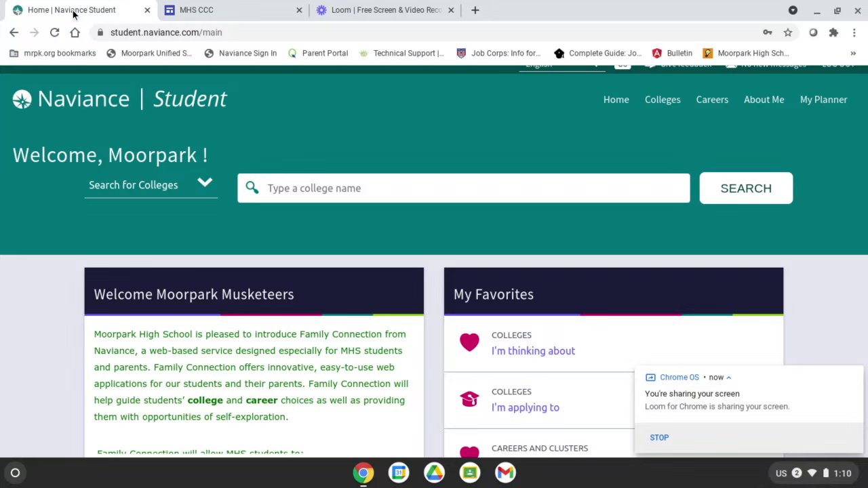Open Moorpark High Sch... bookmark
The height and width of the screenshot is (488, 868).
coord(746,54)
